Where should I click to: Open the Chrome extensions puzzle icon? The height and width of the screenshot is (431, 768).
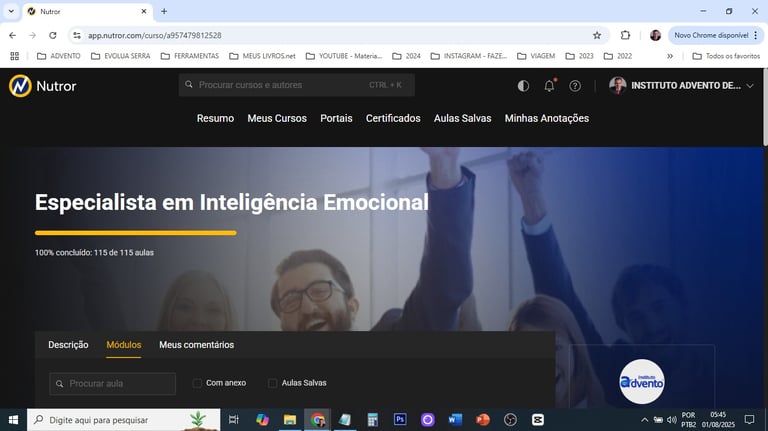(625, 35)
